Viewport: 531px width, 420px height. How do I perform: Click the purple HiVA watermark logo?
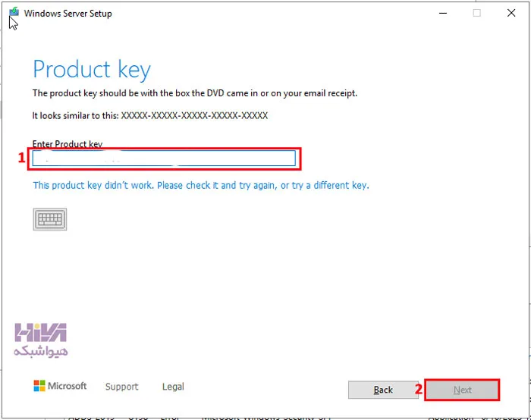pyautogui.click(x=41, y=332)
